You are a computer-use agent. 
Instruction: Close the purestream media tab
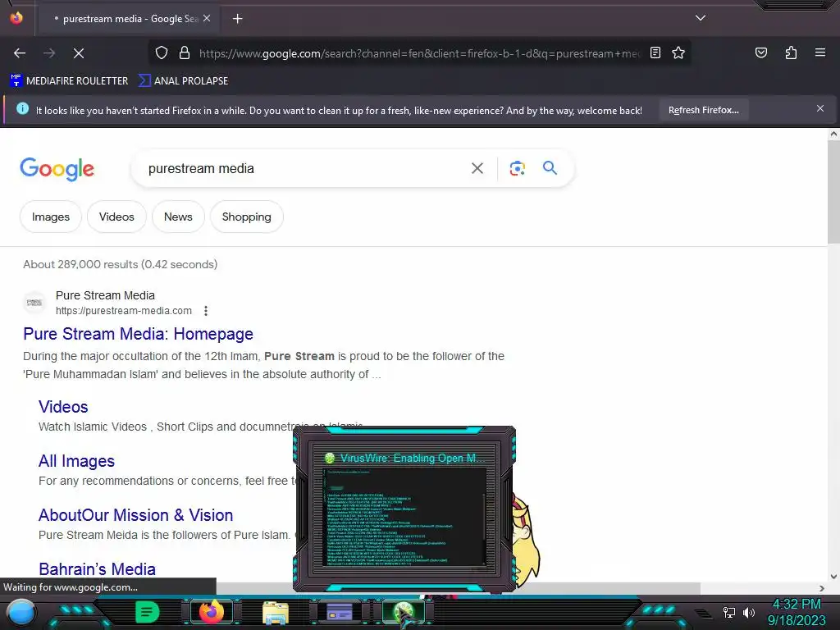pos(207,18)
